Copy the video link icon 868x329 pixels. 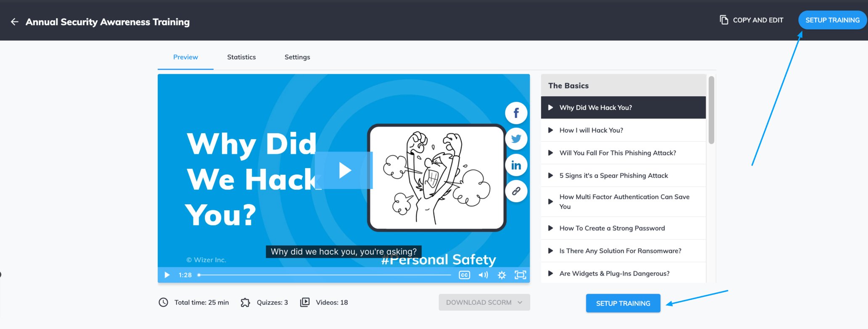(516, 191)
